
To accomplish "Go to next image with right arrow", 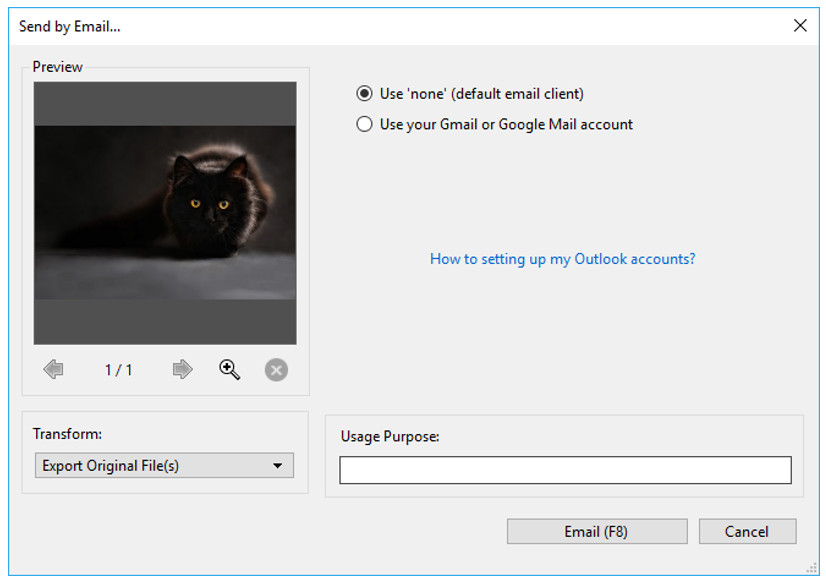I will (182, 369).
